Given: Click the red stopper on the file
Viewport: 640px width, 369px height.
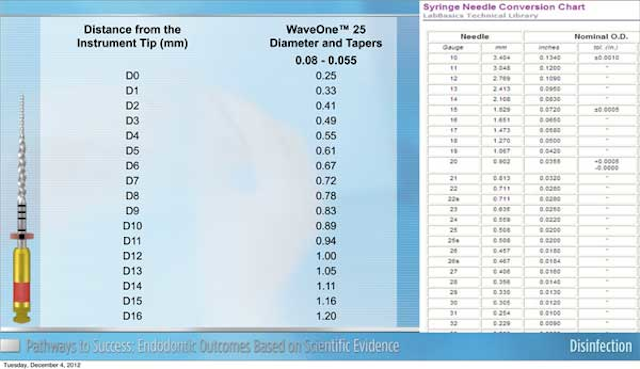Looking at the screenshot, I should click(x=22, y=236).
